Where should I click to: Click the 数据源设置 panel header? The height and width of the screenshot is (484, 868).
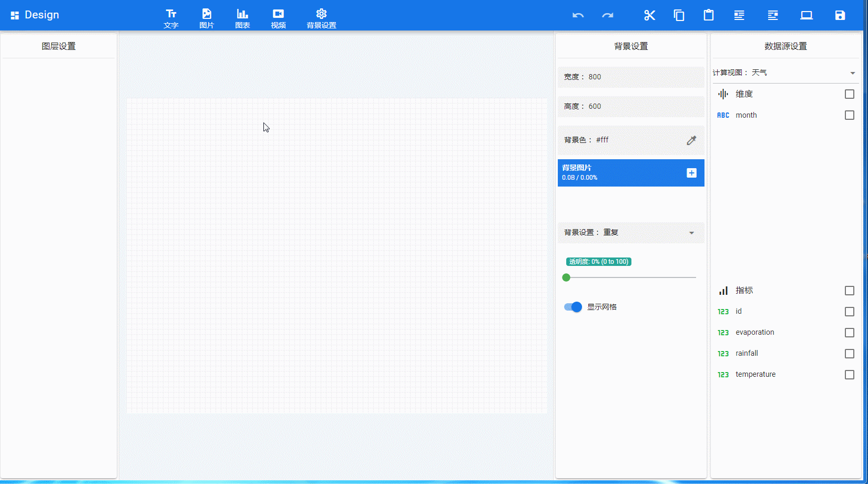pos(785,46)
